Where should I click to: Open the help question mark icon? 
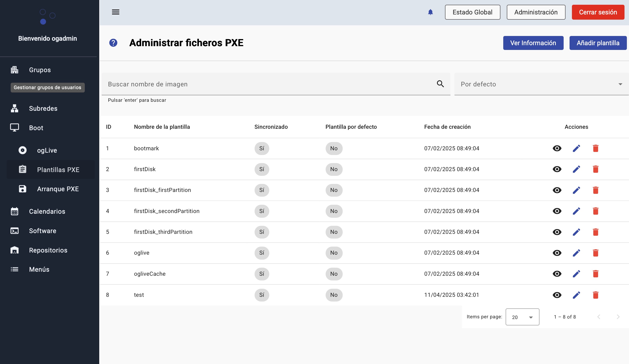[113, 43]
